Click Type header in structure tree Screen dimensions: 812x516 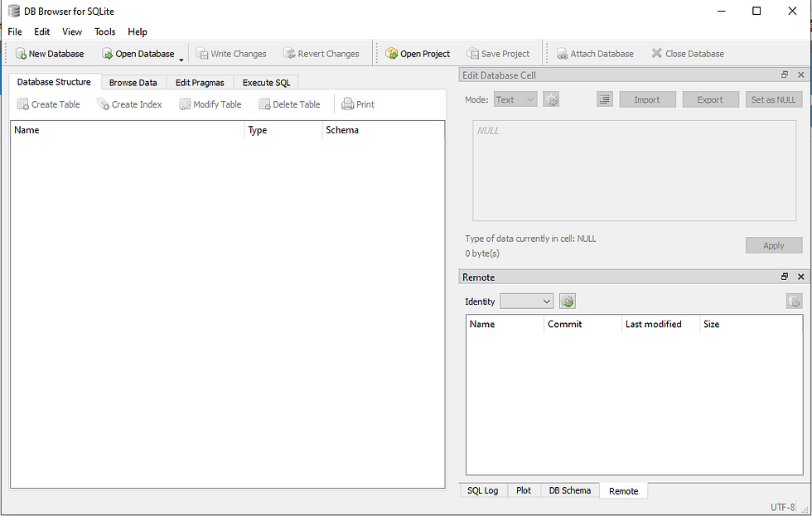coord(283,130)
